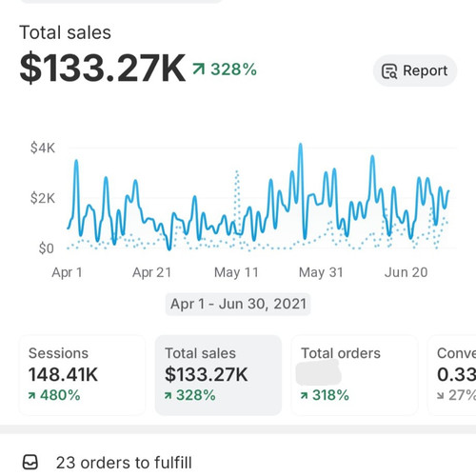This screenshot has width=476, height=476.
Task: Click the May 31 axis label
Action: pyautogui.click(x=321, y=272)
